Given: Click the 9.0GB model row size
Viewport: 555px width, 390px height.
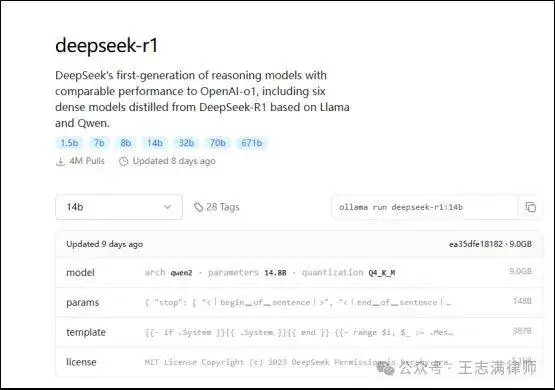Looking at the screenshot, I should [520, 271].
